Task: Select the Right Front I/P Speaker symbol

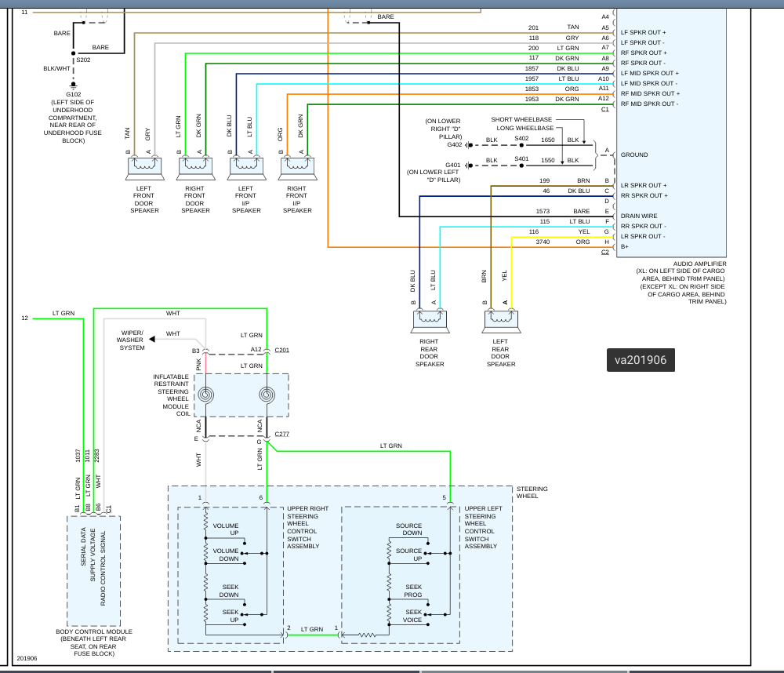Action: (x=297, y=168)
